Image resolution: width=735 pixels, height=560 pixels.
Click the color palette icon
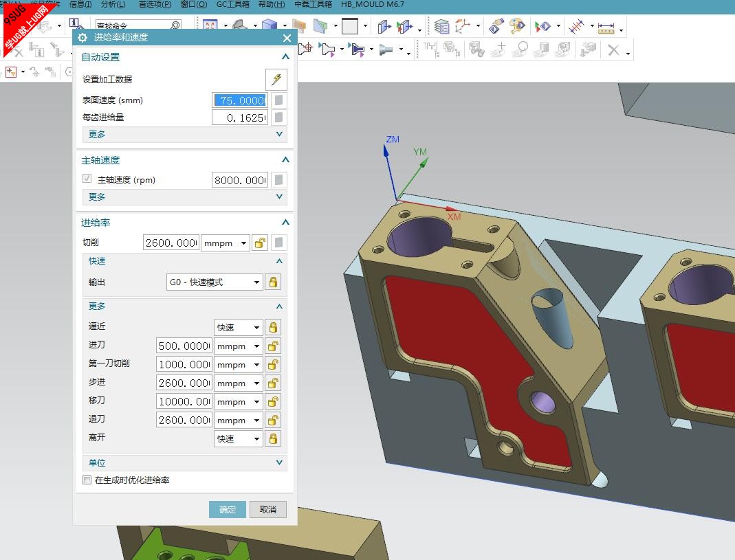tap(518, 26)
